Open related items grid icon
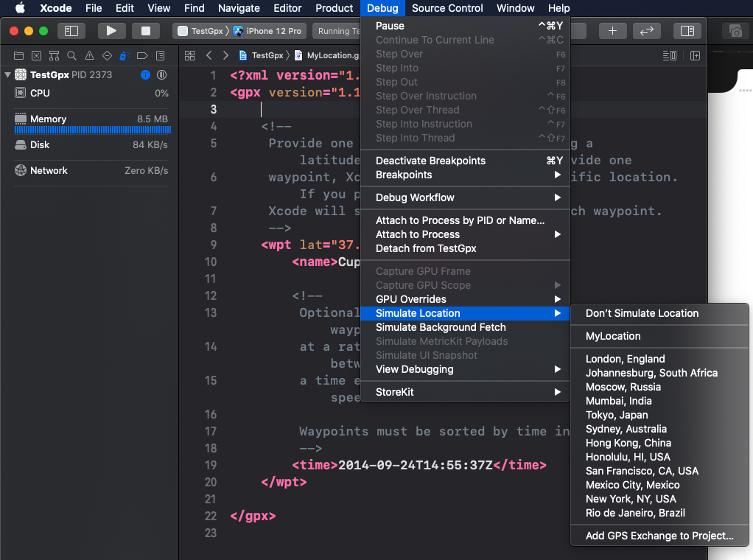753x560 pixels. click(189, 56)
